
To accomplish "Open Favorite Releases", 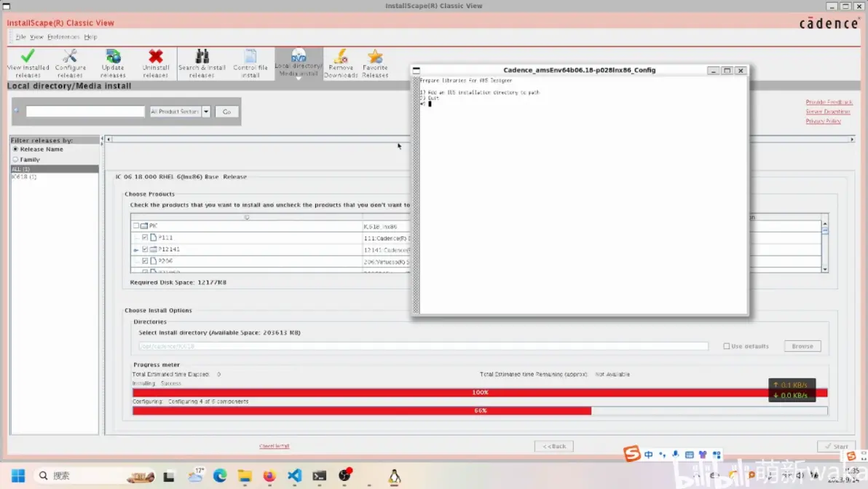I will 375,63.
